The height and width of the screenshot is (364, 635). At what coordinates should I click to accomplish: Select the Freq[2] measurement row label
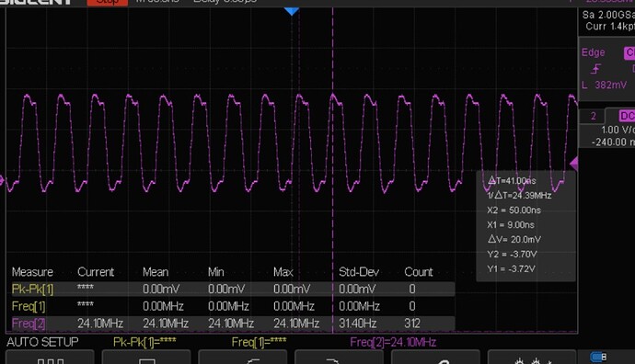[29, 324]
